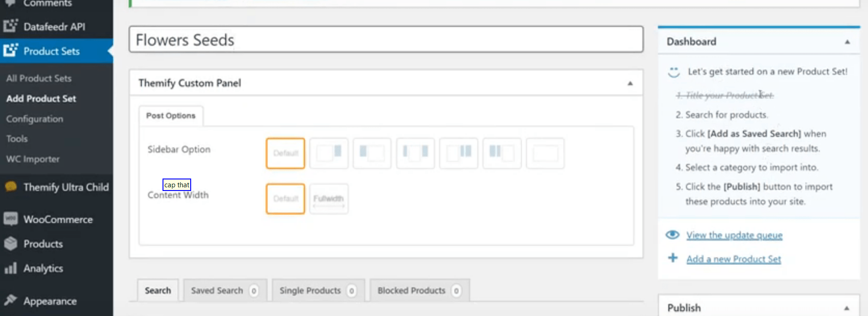
Task: Collapse the Themify Custom Panel
Action: tap(630, 83)
